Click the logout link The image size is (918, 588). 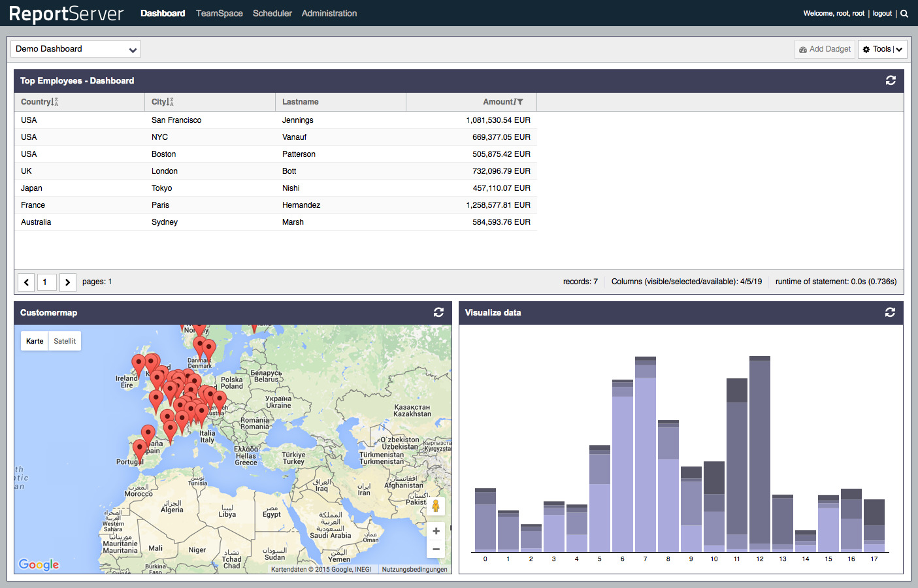(882, 14)
